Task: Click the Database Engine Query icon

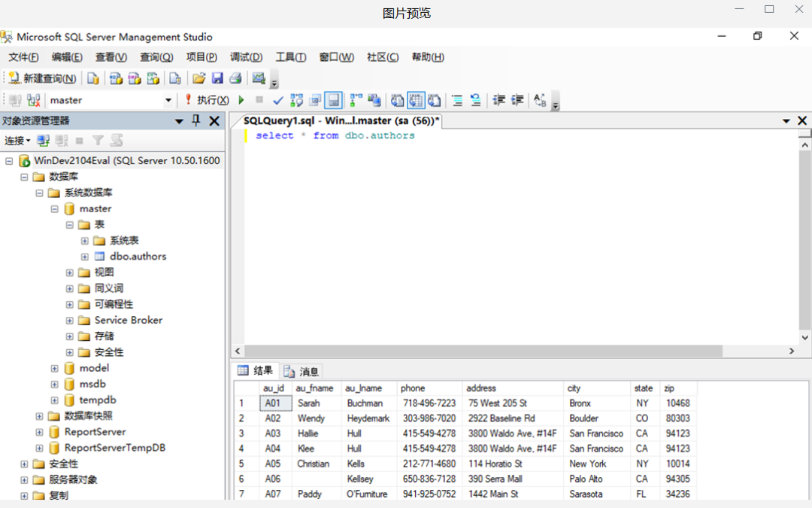Action: coord(93,78)
